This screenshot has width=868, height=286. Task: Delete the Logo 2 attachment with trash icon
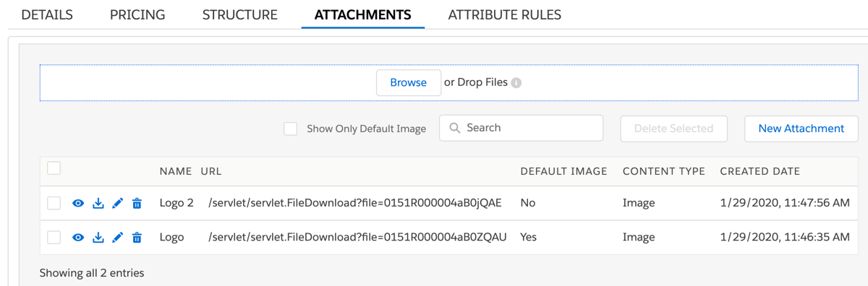137,204
